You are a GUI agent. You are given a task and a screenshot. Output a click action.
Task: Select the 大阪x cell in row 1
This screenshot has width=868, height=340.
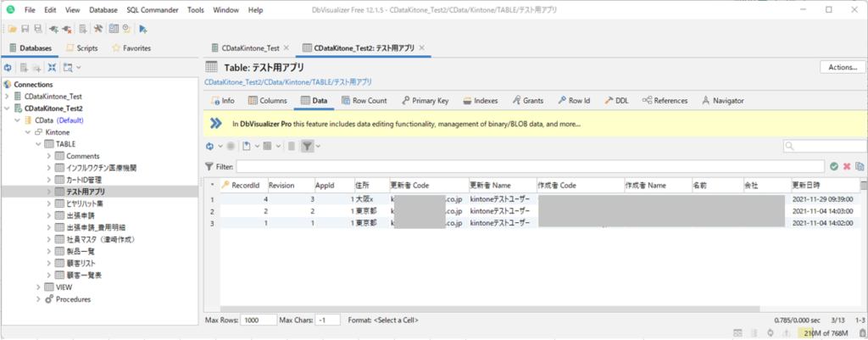372,198
